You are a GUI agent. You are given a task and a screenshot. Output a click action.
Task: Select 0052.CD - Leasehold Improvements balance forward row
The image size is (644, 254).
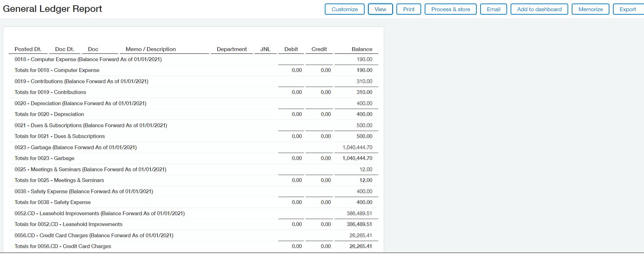point(193,213)
